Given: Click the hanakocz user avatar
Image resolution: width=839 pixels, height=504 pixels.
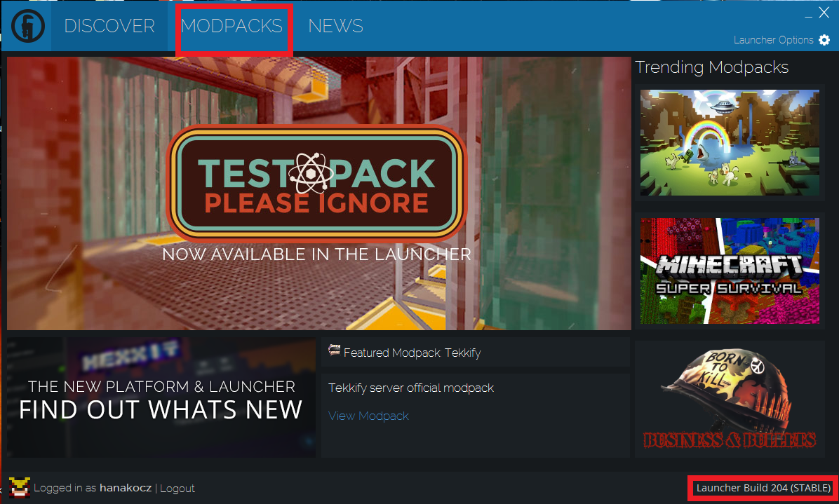Looking at the screenshot, I should tap(19, 487).
